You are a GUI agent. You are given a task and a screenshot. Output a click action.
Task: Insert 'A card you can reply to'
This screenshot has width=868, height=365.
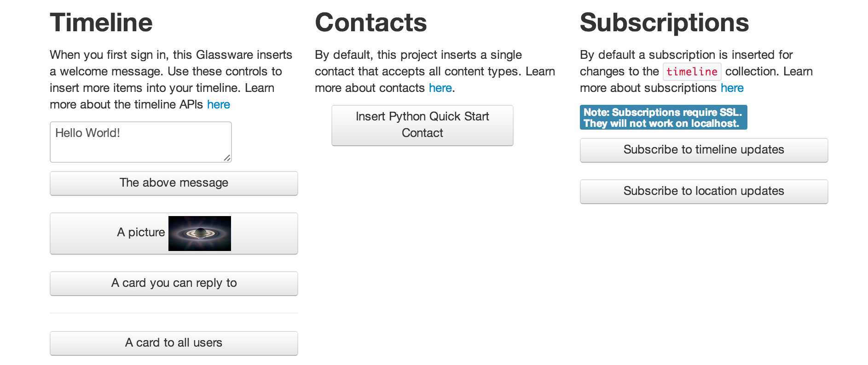pyautogui.click(x=174, y=284)
